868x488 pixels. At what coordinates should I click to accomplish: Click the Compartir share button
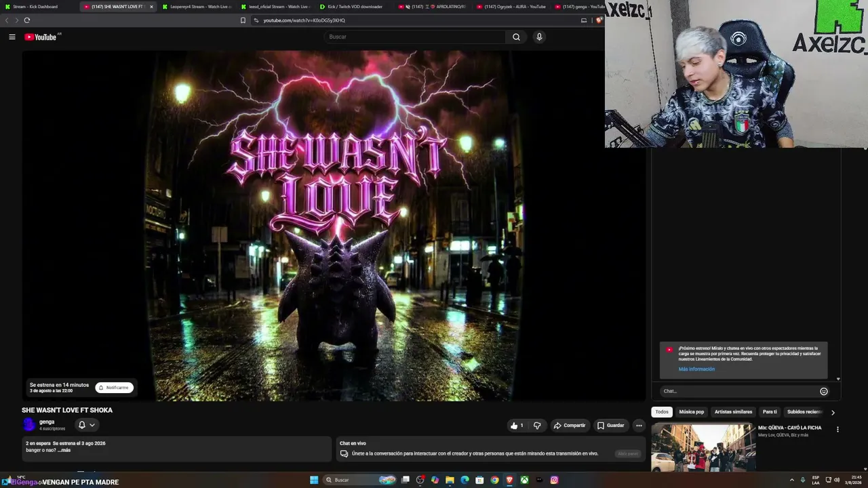569,426
